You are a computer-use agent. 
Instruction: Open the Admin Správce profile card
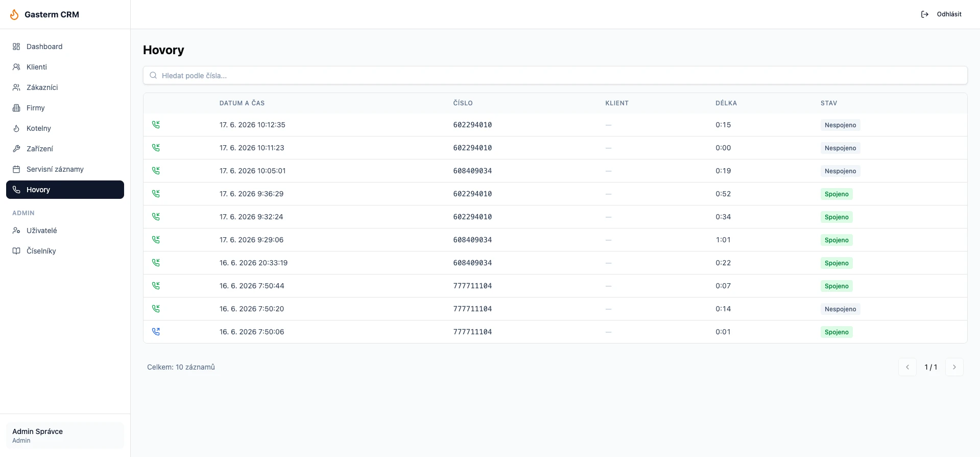[65, 436]
